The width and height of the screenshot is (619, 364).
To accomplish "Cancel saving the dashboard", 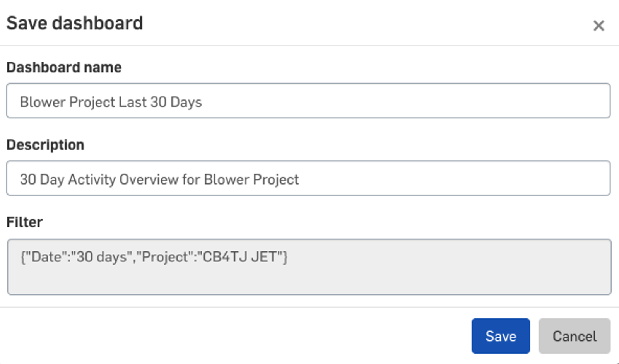I will click(574, 336).
